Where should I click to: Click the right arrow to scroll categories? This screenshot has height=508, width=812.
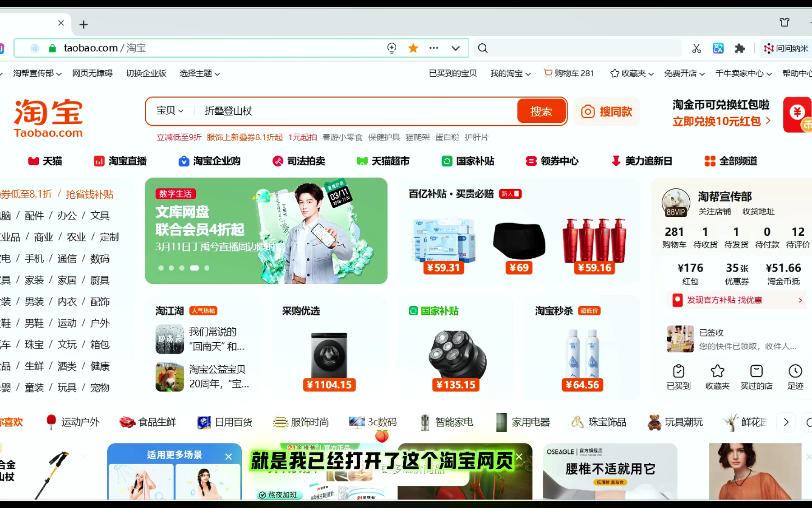[x=786, y=422]
